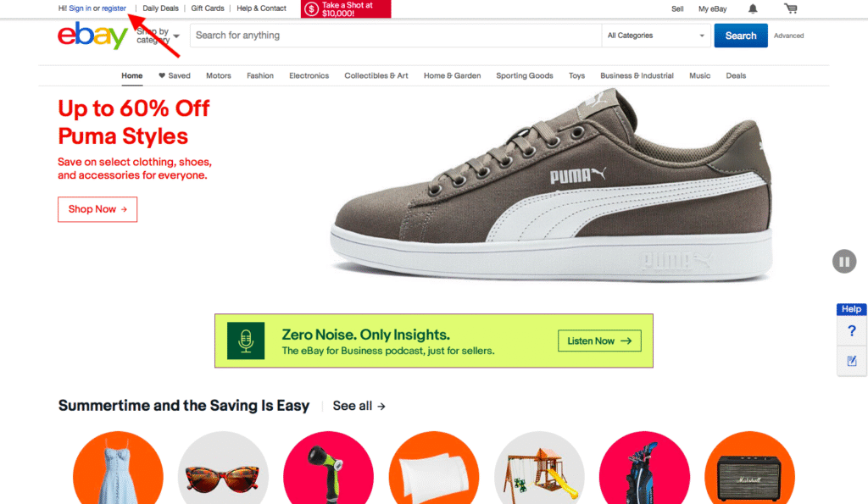Click the dollar coin promo banner
This screenshot has height=504, width=868.
pos(346,8)
